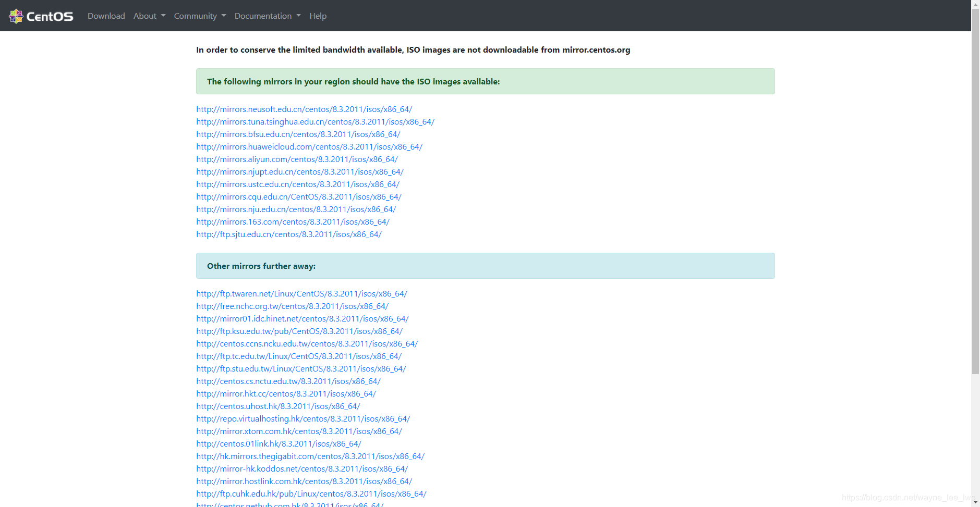Screen dimensions: 980x507
Task: Open the mirrors.163.com mirror link
Action: [x=293, y=222]
